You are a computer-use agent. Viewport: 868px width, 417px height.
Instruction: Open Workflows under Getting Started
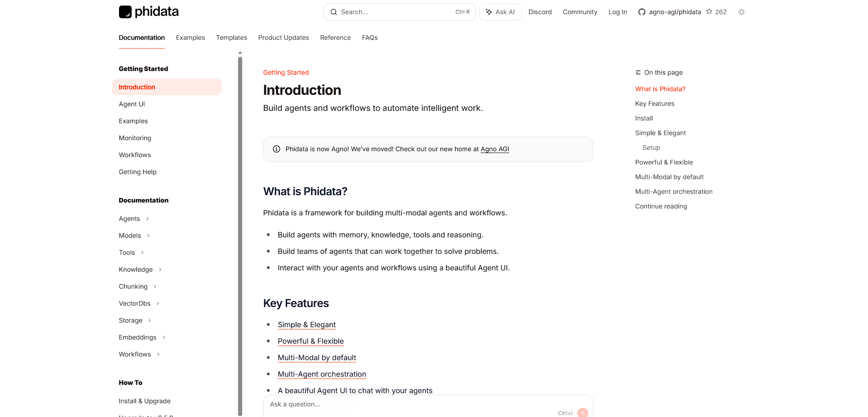click(135, 155)
